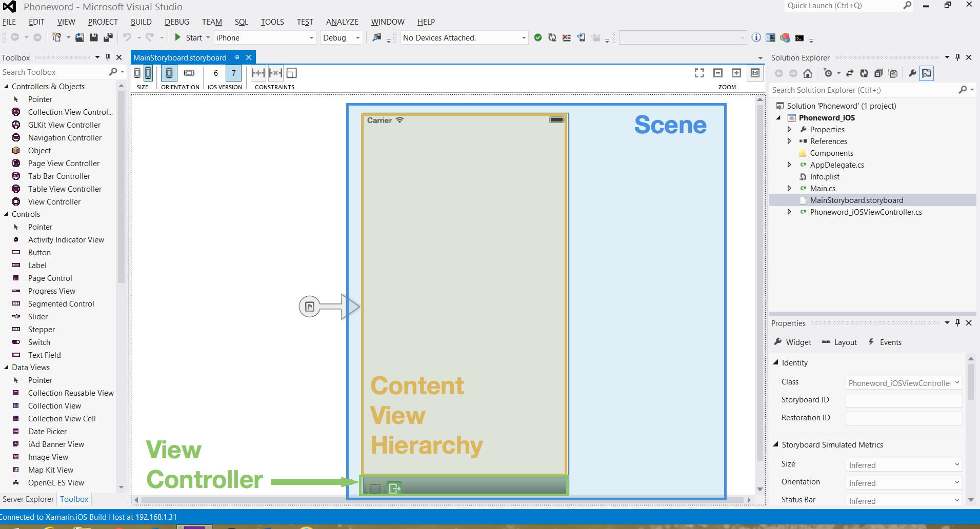Image resolution: width=980 pixels, height=529 pixels.
Task: Click the Collapse All icon in Solution Explorer
Action: (x=878, y=73)
